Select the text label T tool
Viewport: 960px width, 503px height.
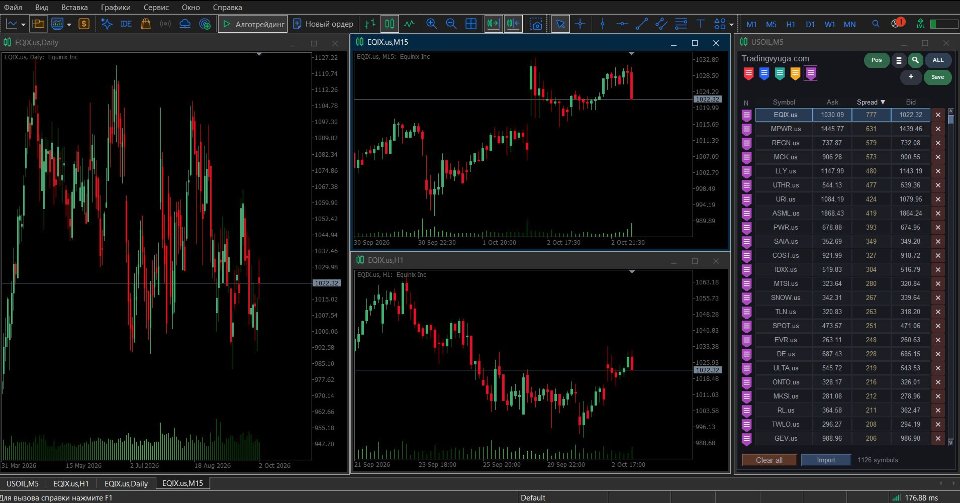700,24
